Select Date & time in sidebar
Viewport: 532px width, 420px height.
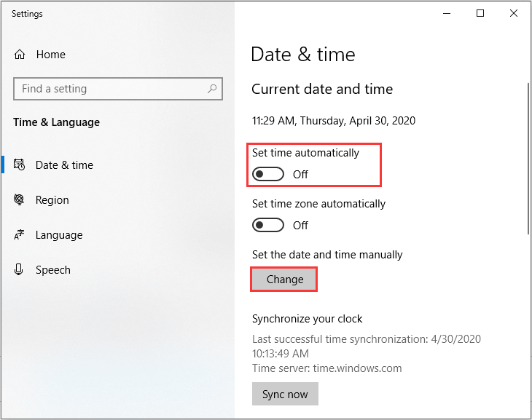click(x=64, y=165)
